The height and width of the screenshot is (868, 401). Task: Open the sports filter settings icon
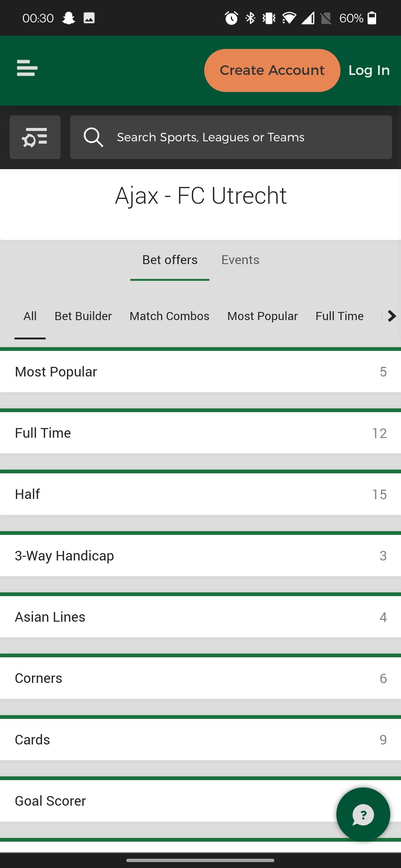35,137
